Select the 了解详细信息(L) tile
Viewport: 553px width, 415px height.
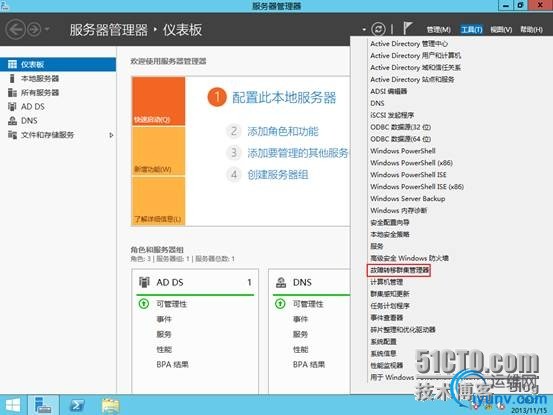(x=158, y=201)
